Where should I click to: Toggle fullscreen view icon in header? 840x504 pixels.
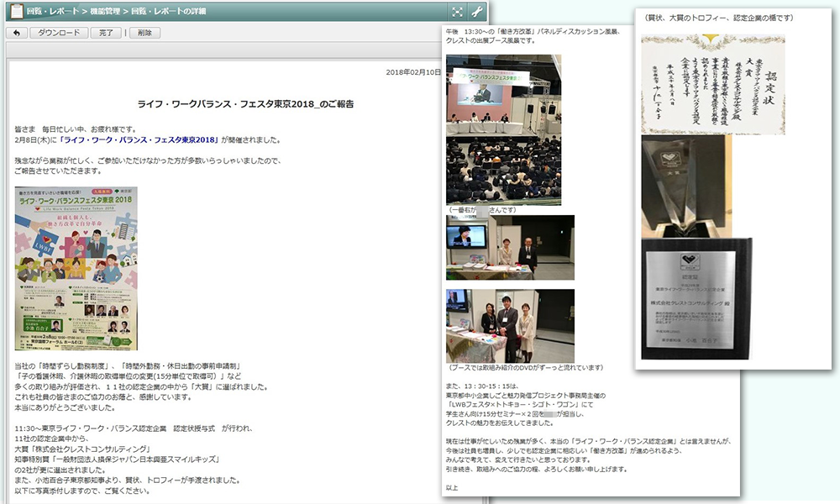[457, 12]
